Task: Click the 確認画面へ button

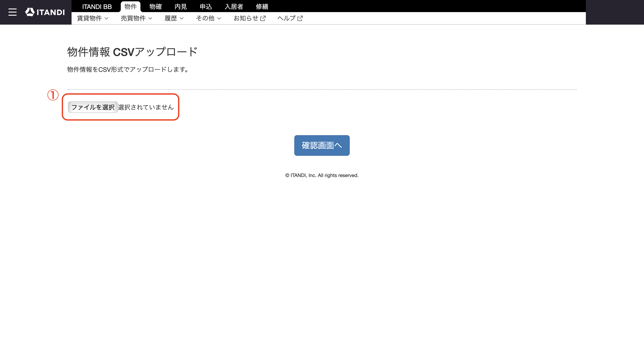Action: (x=322, y=145)
